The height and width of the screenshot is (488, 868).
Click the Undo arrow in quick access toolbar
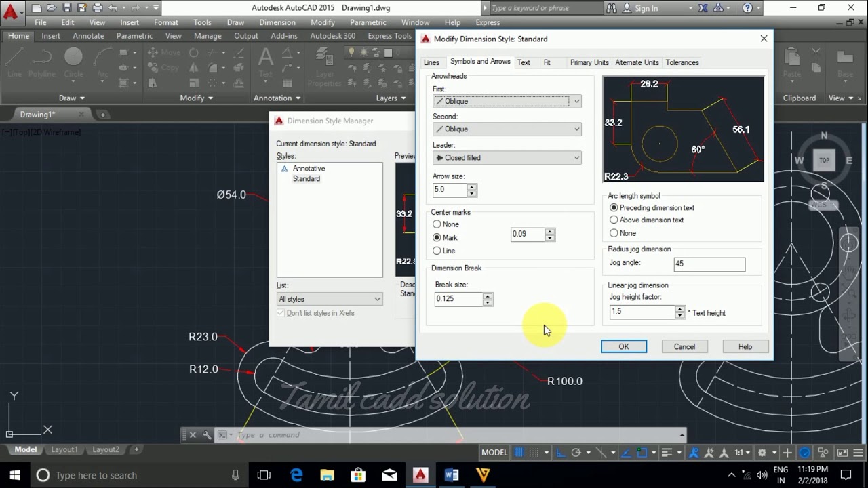(x=113, y=8)
